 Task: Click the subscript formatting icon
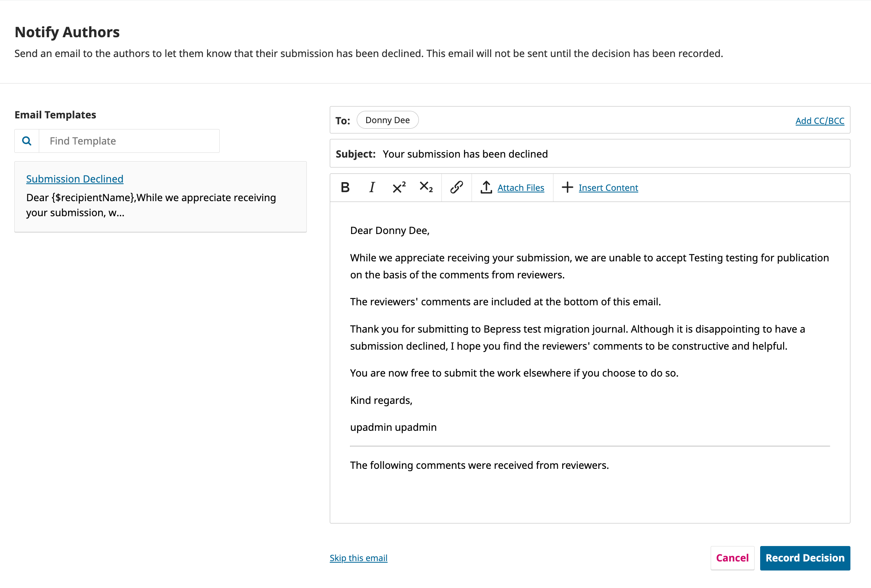click(x=426, y=187)
